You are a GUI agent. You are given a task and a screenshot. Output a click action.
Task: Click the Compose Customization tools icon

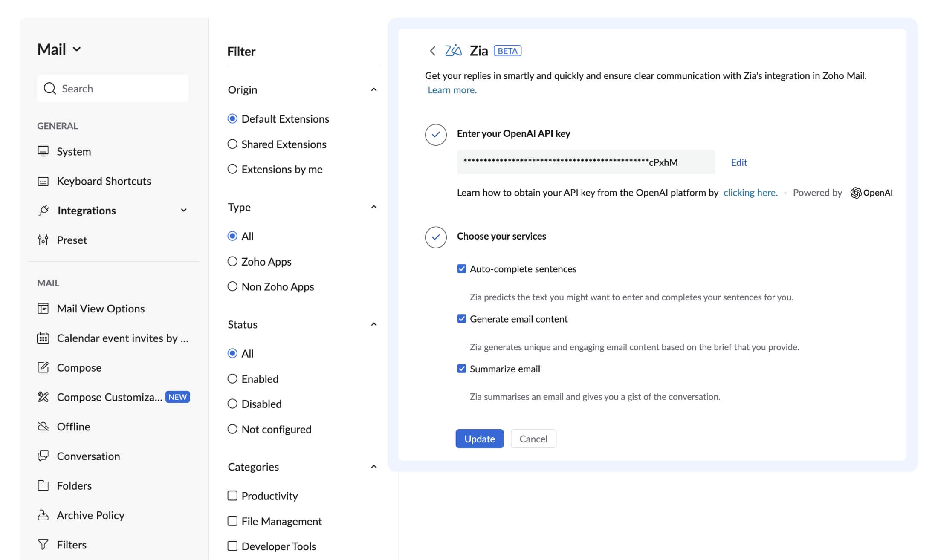pyautogui.click(x=43, y=397)
